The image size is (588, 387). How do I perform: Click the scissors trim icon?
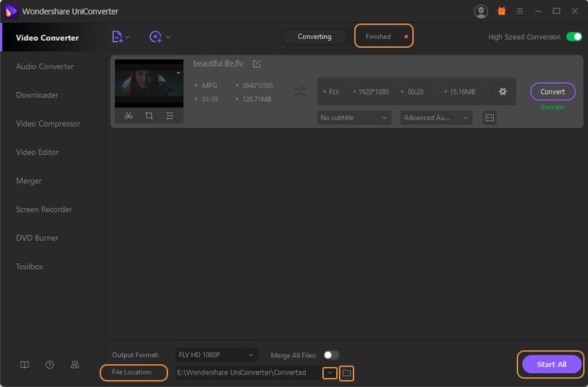pos(128,116)
